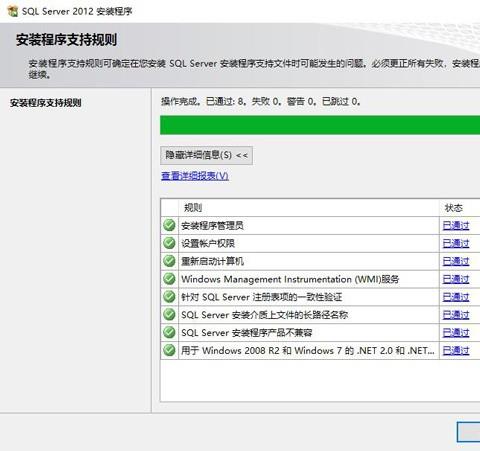
Task: Click the green progress bar
Action: click(320, 125)
